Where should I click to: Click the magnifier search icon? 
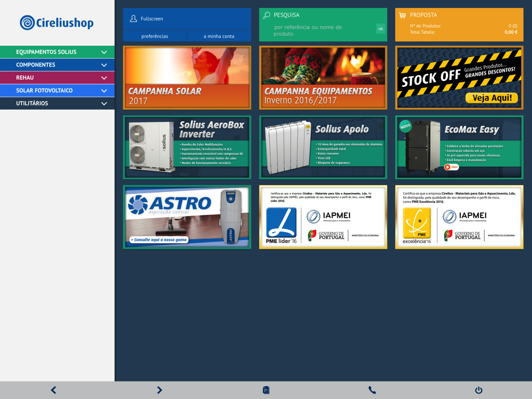267,15
